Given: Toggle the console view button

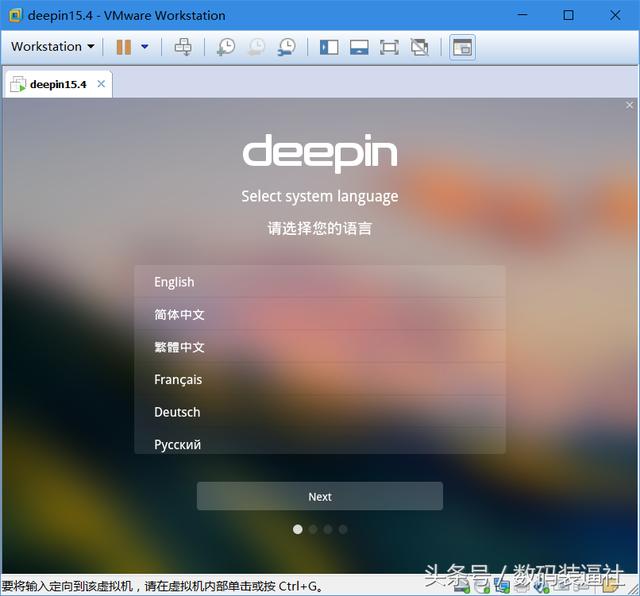Looking at the screenshot, I should [x=462, y=47].
